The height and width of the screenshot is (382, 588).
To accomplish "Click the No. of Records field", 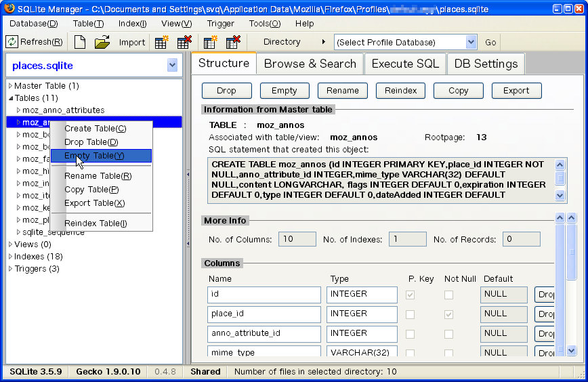I will tap(521, 239).
